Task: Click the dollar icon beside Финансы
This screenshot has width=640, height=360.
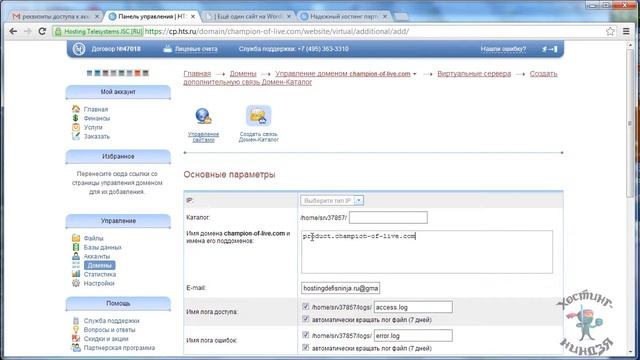Action: (x=76, y=118)
